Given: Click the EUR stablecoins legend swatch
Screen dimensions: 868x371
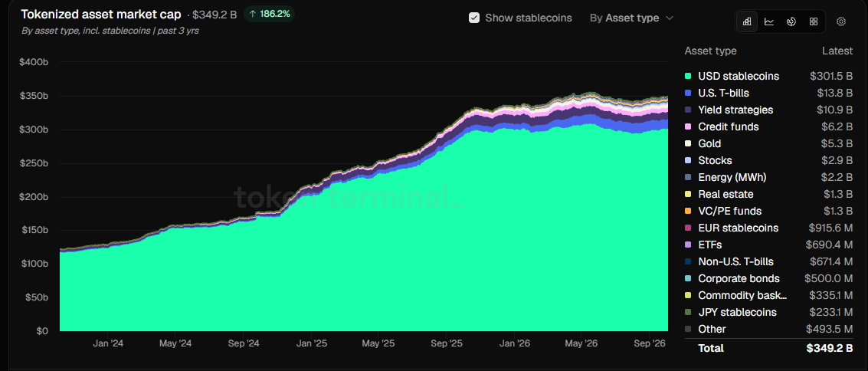Looking at the screenshot, I should pyautogui.click(x=688, y=228).
